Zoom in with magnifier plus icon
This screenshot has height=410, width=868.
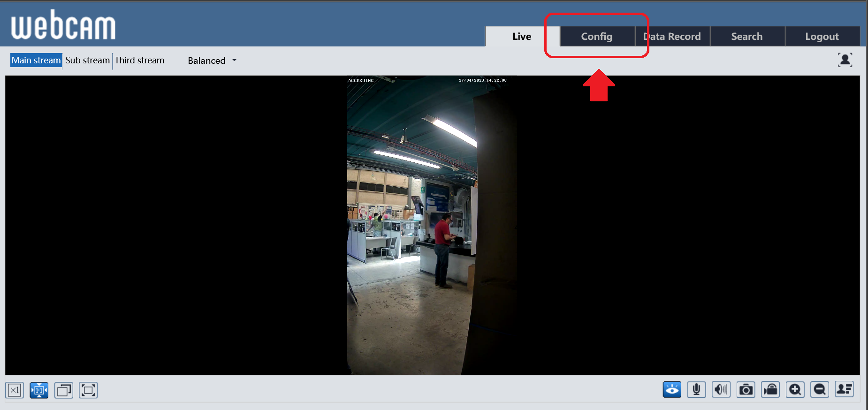click(795, 389)
